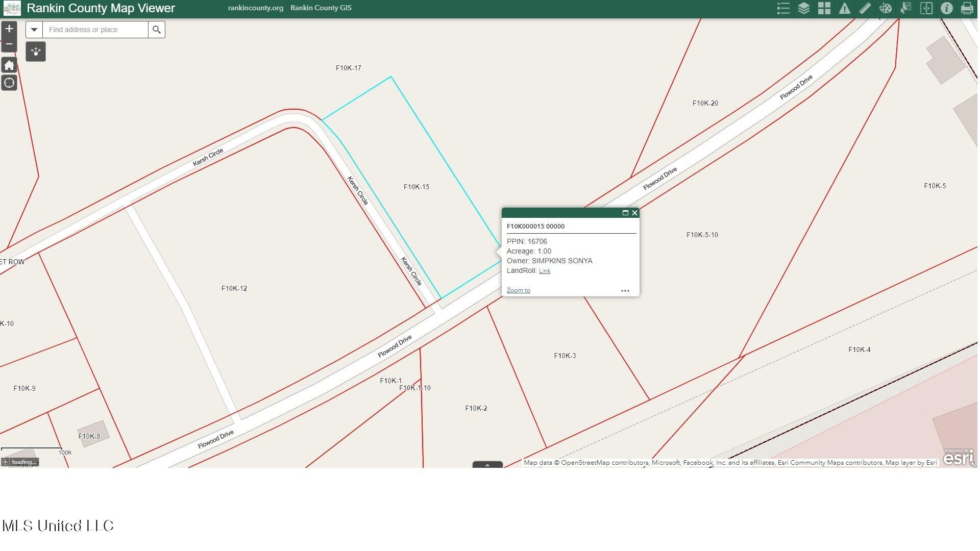Open the Layer List stack icon

point(803,9)
